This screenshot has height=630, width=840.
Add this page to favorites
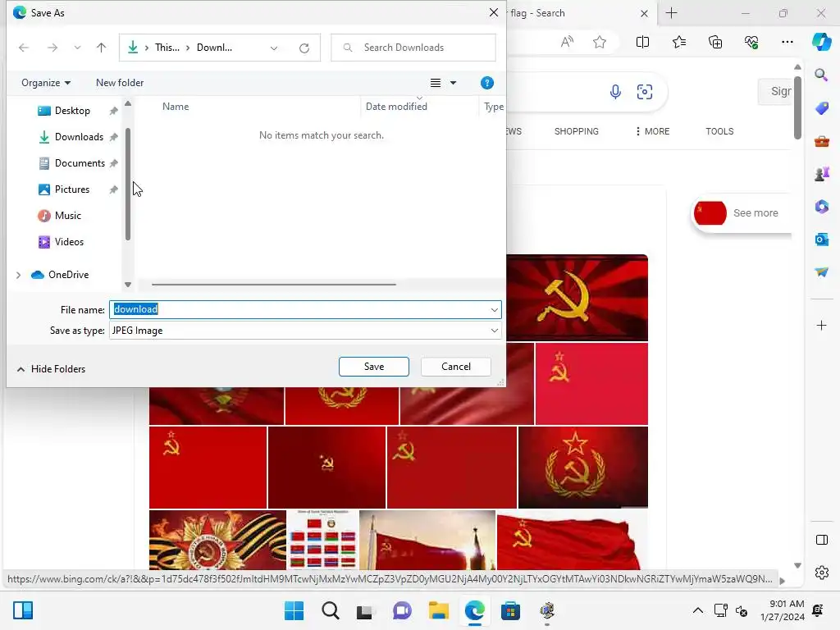coord(600,42)
